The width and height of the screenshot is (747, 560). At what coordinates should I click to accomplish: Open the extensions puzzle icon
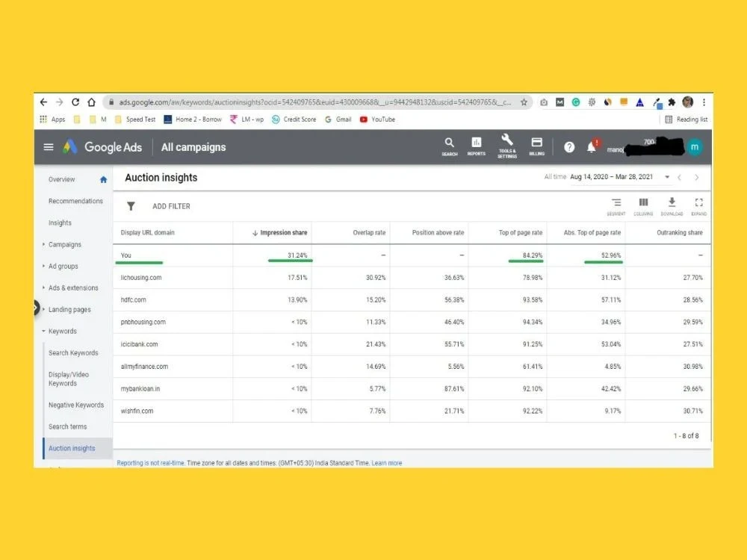[x=672, y=102]
